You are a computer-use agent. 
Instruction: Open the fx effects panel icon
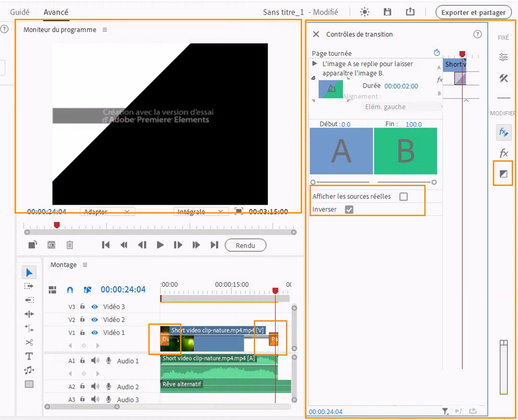504,153
